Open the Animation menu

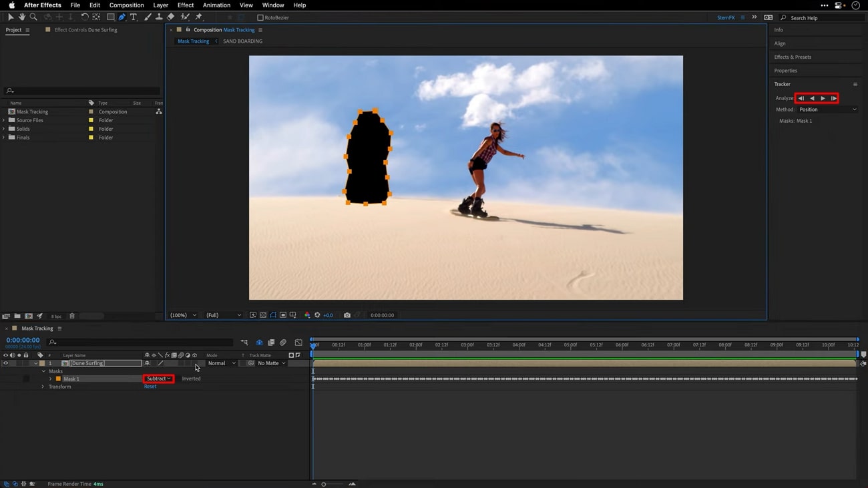216,5
